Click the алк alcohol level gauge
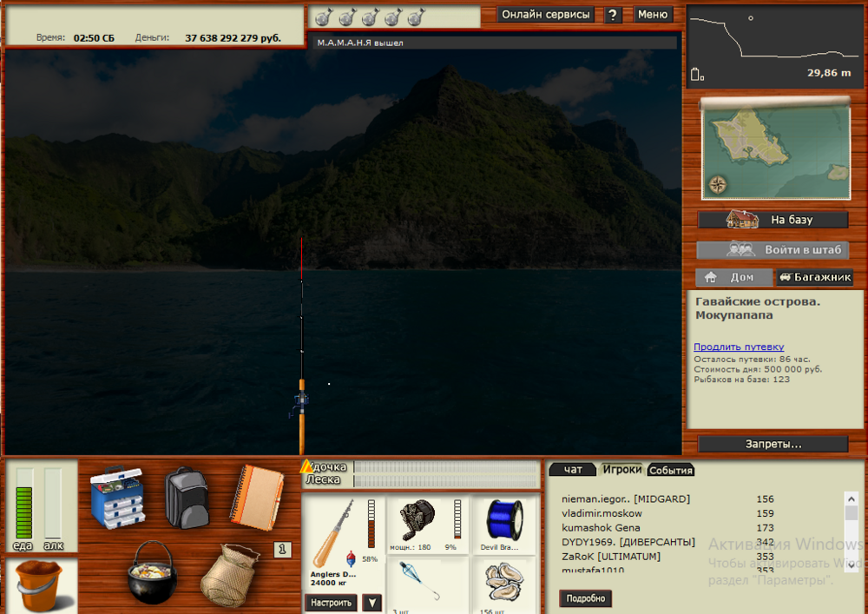The image size is (868, 614). click(53, 504)
